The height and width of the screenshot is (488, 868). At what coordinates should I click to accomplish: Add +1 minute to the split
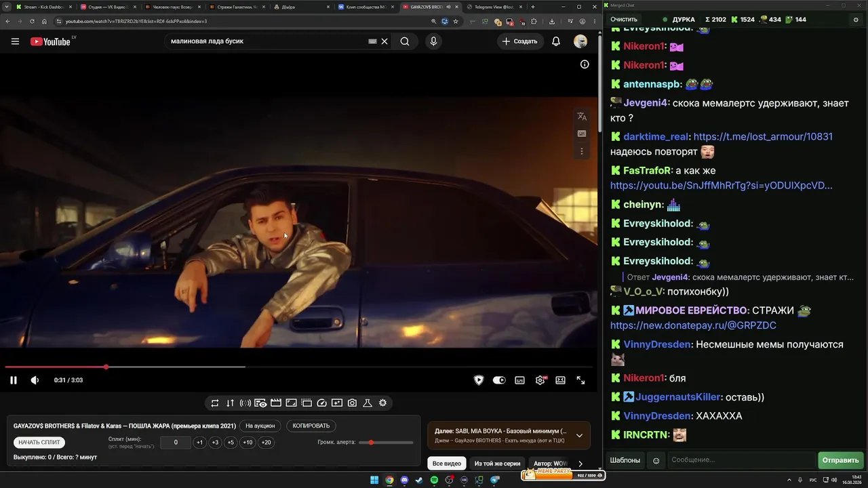pos(199,443)
